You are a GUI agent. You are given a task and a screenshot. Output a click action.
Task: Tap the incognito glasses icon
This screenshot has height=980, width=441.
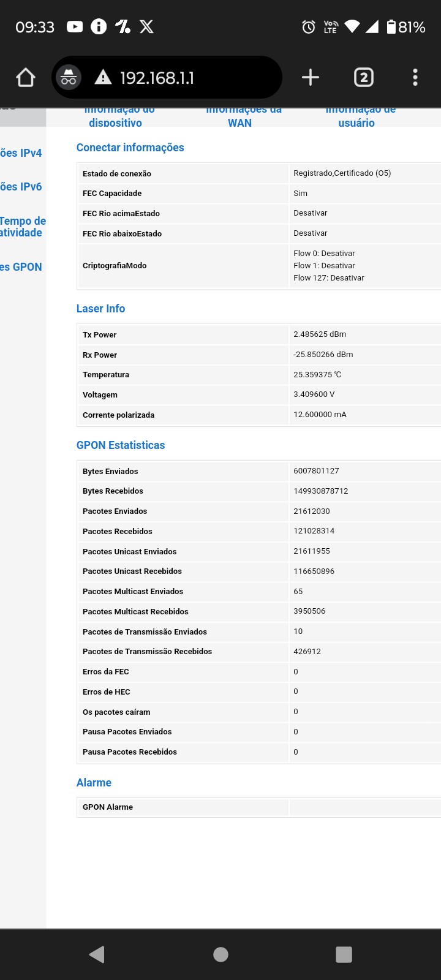click(x=69, y=78)
